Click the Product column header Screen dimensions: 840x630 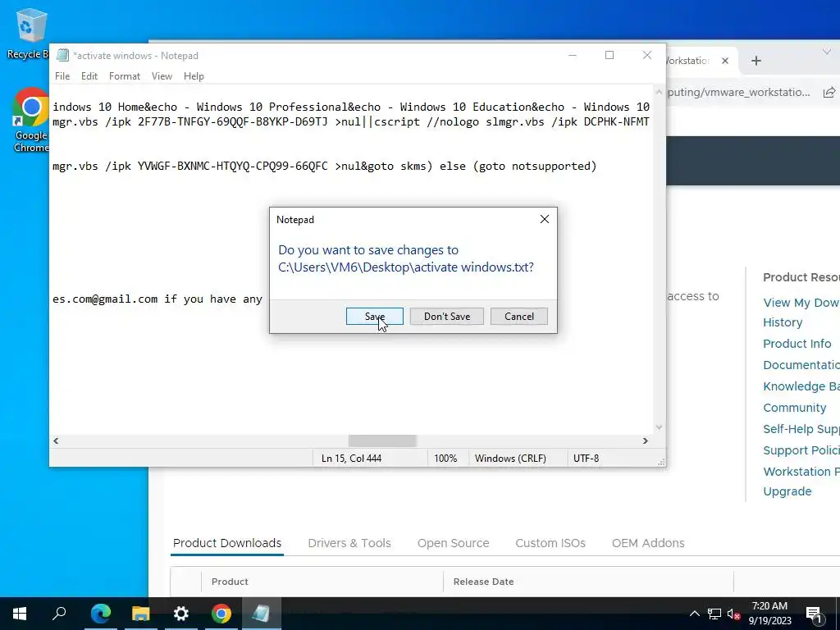pos(230,582)
